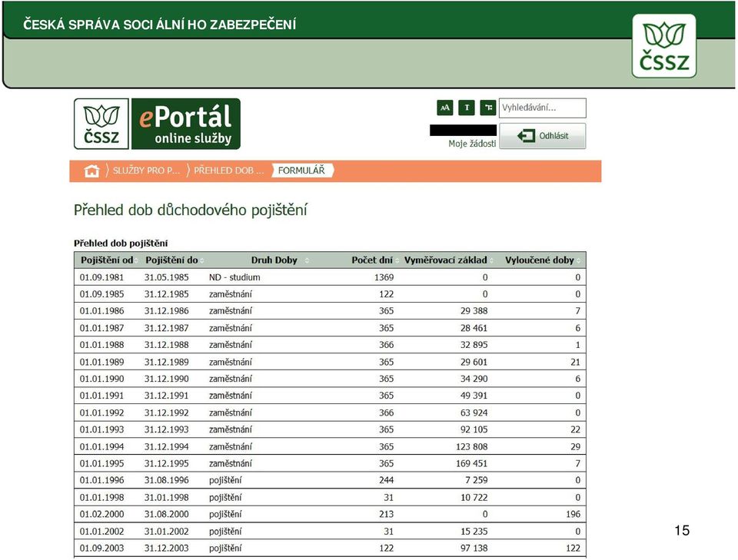Click the assessment base value 15 235
This screenshot has height=560, width=738.
tap(474, 532)
